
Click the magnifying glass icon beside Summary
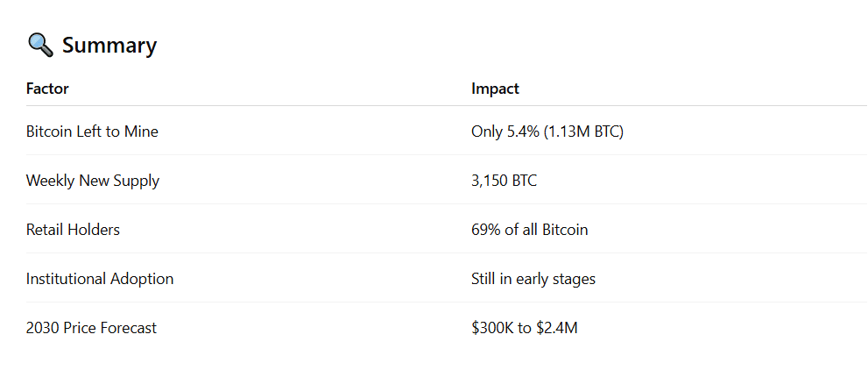[40, 45]
